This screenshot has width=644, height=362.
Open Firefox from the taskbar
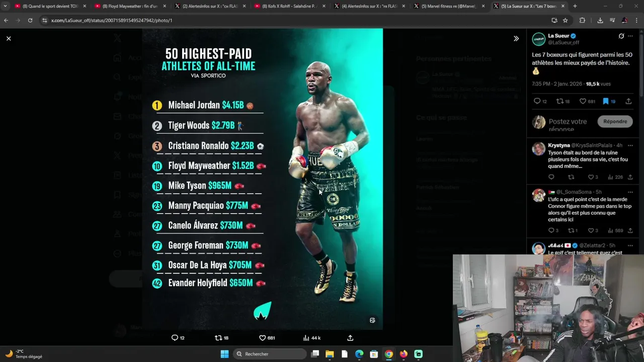404,354
